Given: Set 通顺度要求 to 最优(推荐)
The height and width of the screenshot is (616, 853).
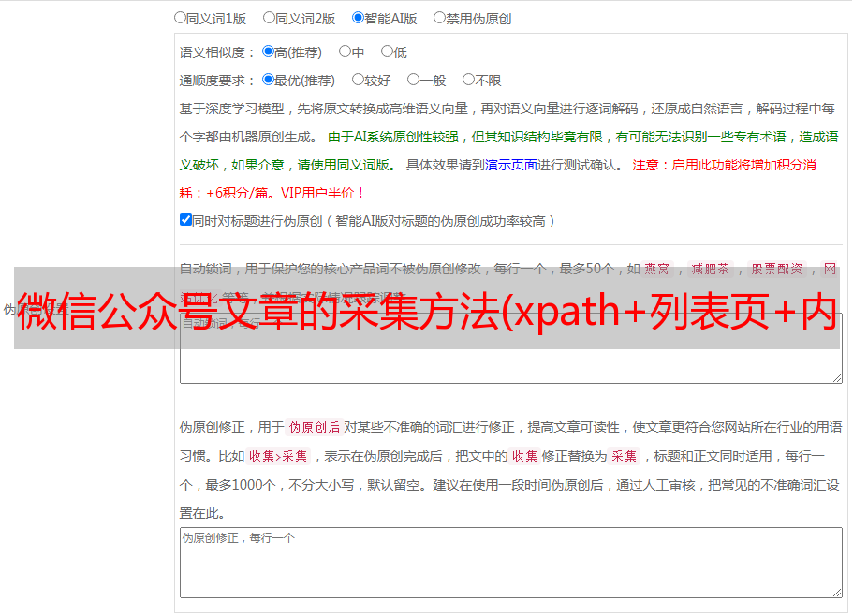Looking at the screenshot, I should (x=268, y=80).
